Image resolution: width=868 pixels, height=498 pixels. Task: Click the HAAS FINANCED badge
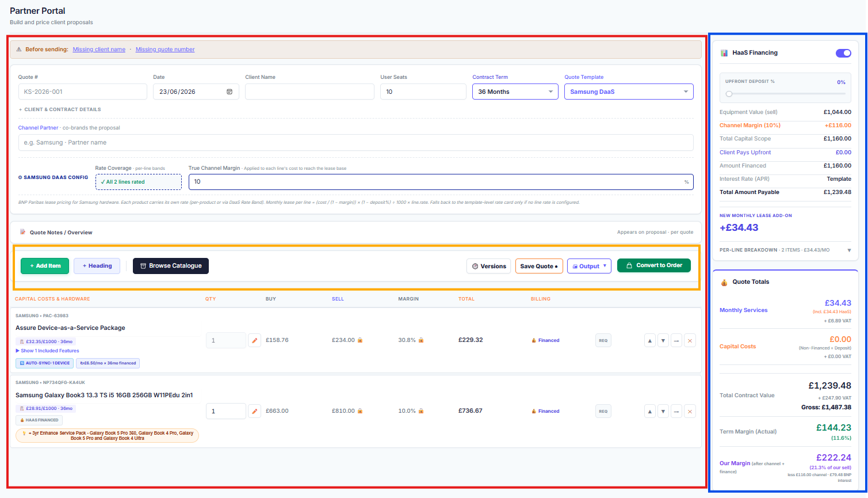(x=39, y=420)
